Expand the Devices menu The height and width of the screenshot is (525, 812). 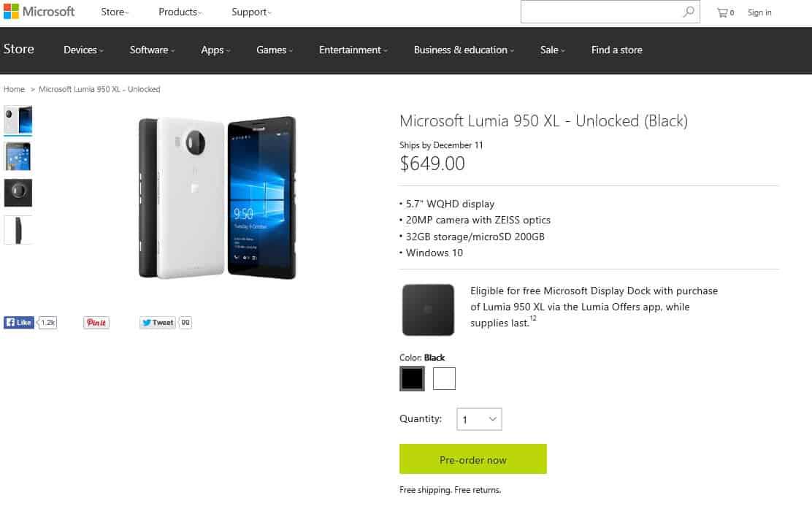point(83,50)
